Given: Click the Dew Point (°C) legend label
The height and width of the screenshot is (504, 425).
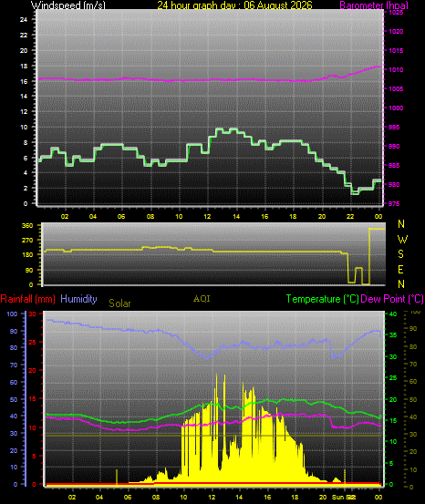Looking at the screenshot, I should pos(392,299).
